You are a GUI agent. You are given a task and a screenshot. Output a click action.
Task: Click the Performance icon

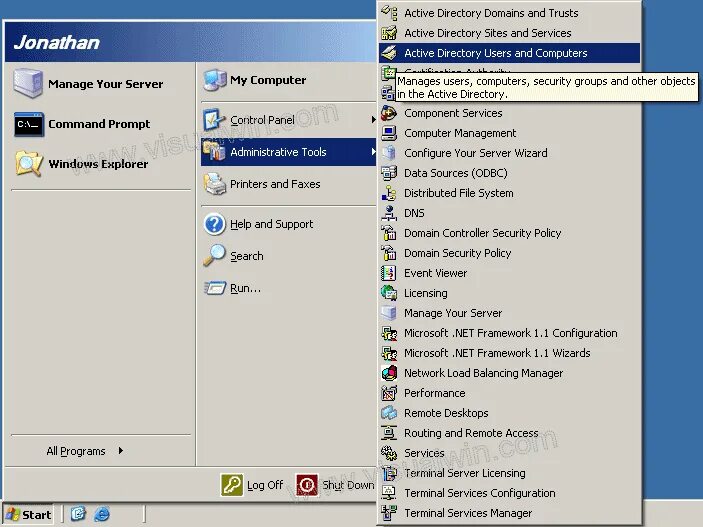(x=389, y=393)
